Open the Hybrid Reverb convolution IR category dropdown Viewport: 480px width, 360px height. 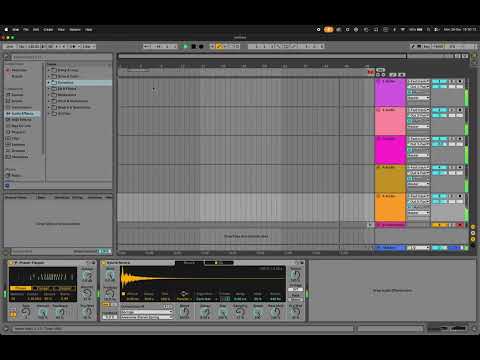147,312
